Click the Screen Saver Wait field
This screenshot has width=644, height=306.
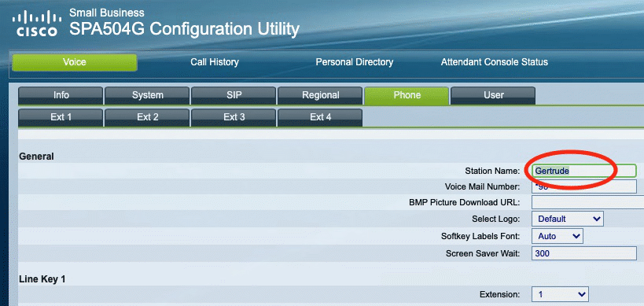click(x=584, y=253)
